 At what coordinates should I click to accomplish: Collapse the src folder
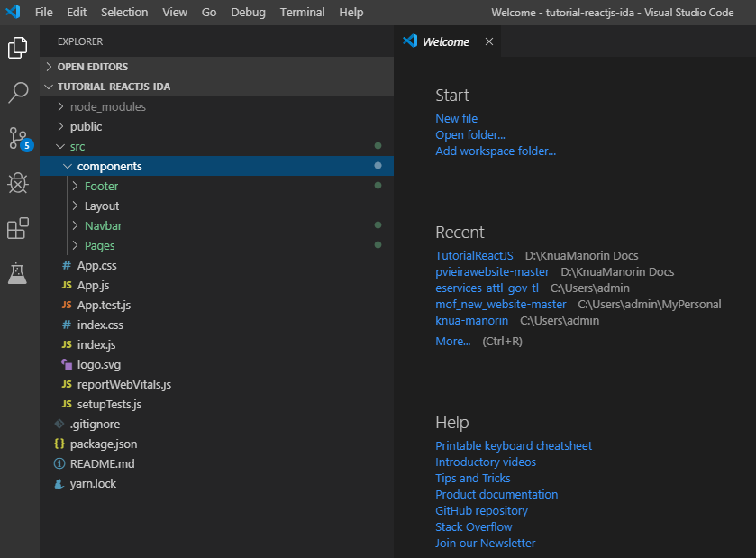216,146
